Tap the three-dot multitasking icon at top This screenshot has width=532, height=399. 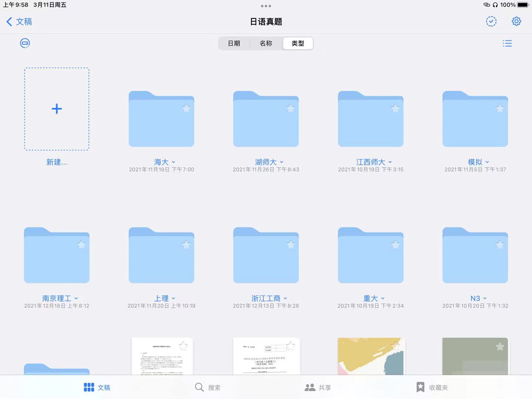(x=266, y=6)
